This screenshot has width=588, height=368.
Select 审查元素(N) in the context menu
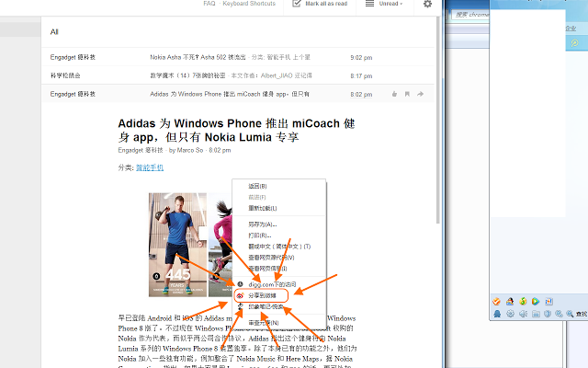pyautogui.click(x=265, y=323)
